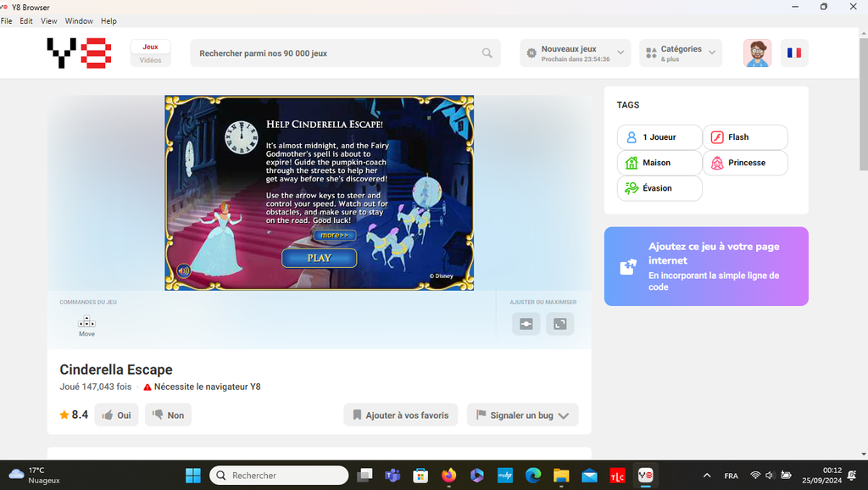Screen dimensions: 868x490
Task: Open Microsoft Edge from the taskbar
Action: click(533, 476)
